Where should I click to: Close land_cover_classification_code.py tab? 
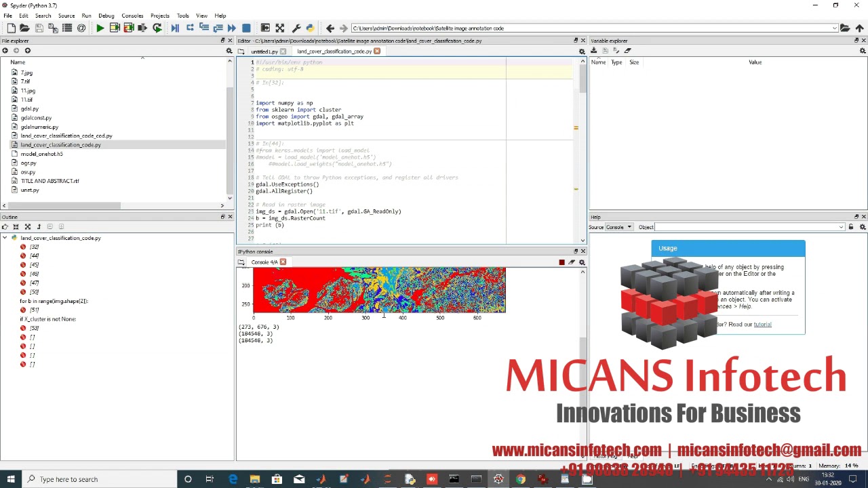click(x=377, y=52)
